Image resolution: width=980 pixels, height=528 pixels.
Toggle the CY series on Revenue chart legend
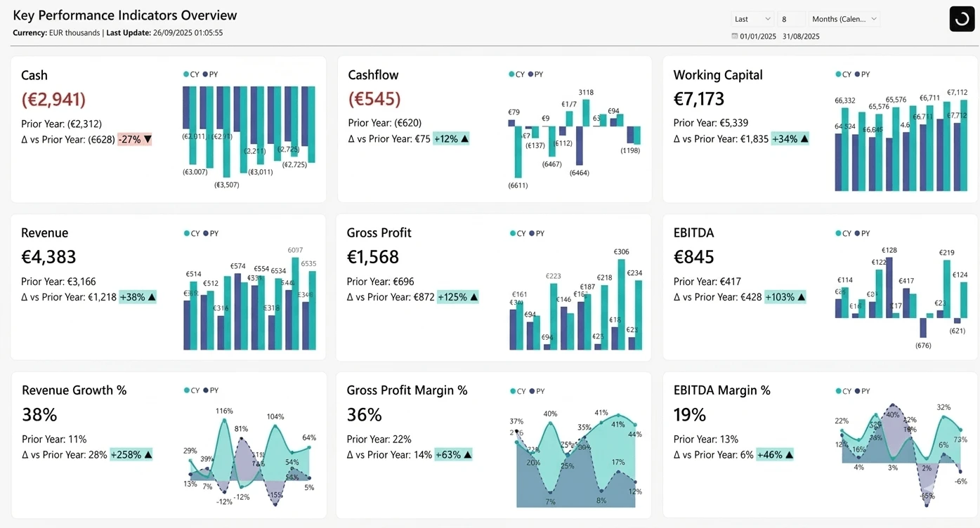click(x=192, y=232)
